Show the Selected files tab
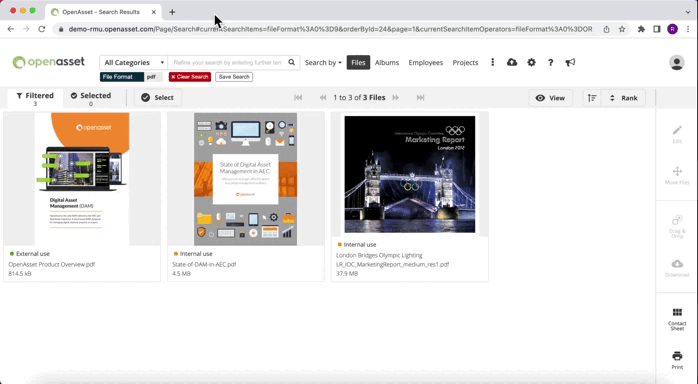698x384 pixels. click(x=91, y=98)
